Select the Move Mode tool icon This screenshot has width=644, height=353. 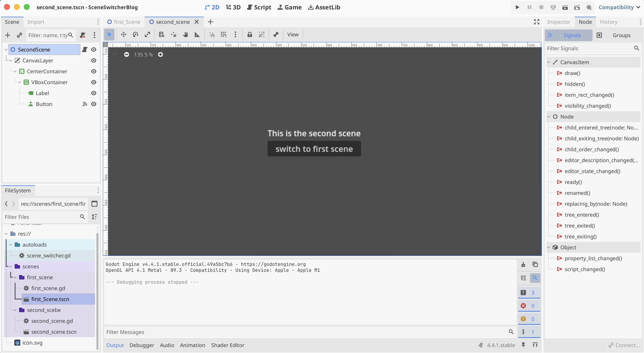[123, 34]
